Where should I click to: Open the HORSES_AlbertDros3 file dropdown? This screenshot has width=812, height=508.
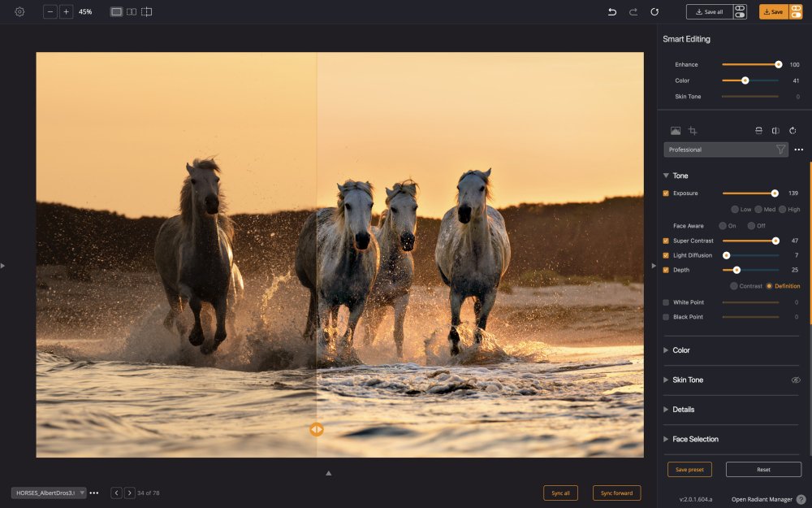click(x=49, y=493)
